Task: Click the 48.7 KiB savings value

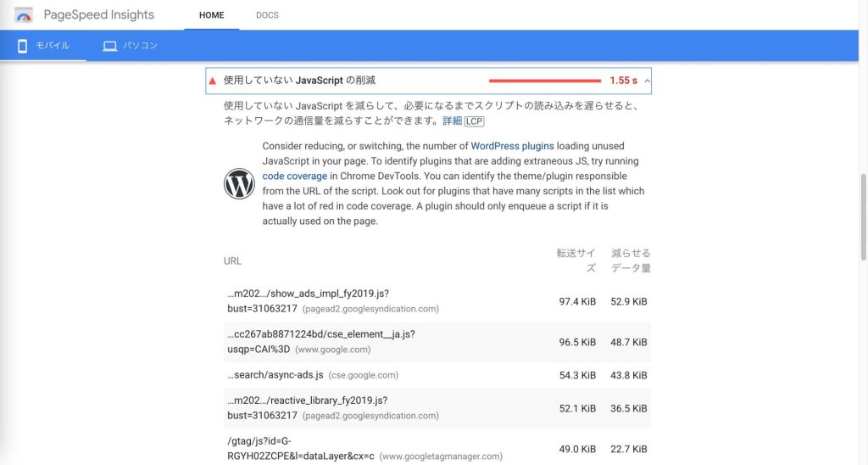Action: [629, 343]
